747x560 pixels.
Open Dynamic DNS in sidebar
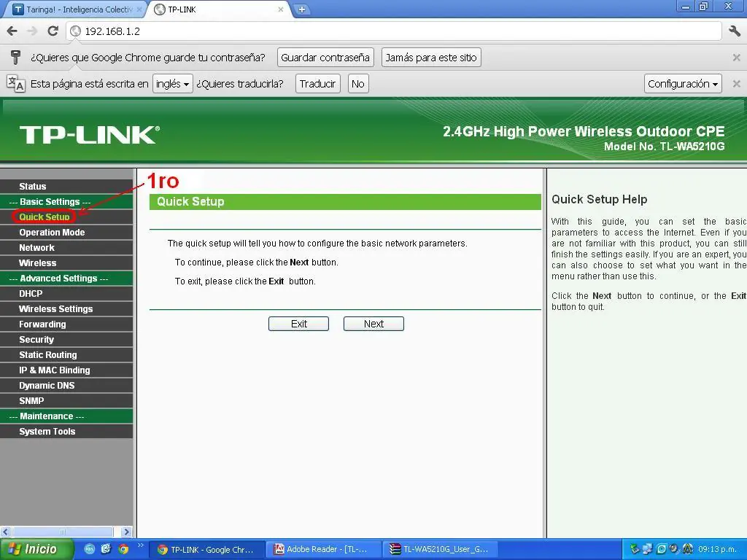(66, 386)
